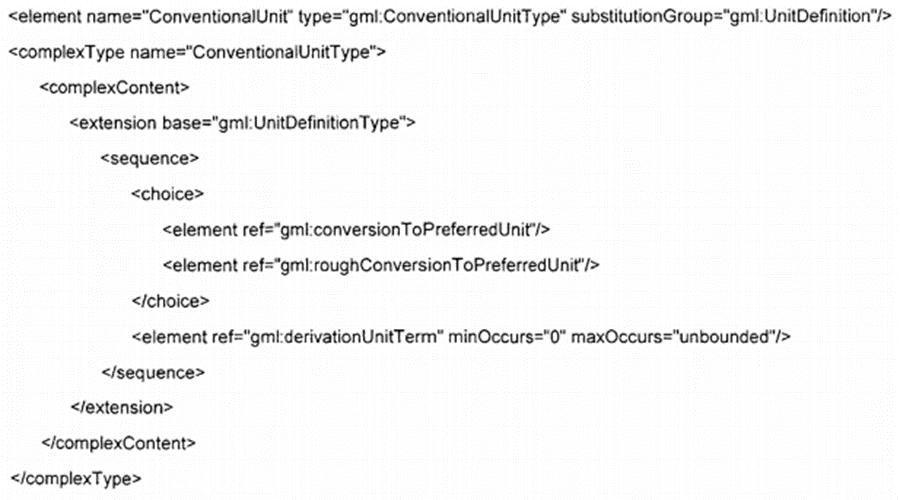Click the maxOccurs="unbounded" attribute
The width and height of the screenshot is (900, 500).
pos(670,337)
